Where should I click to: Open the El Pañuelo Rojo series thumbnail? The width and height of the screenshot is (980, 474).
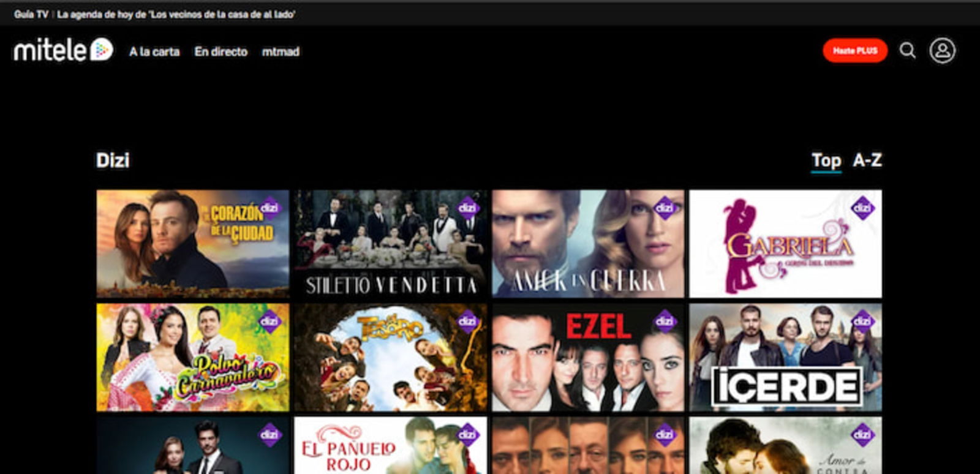click(x=391, y=445)
